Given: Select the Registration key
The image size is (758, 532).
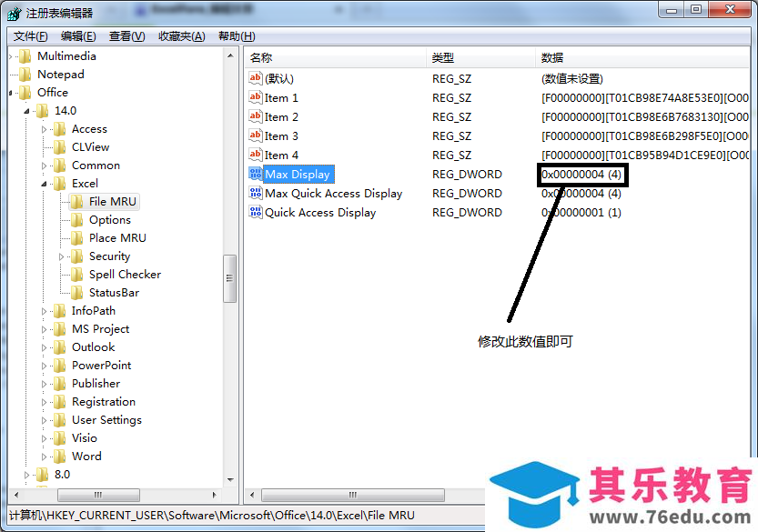Looking at the screenshot, I should click(x=104, y=402).
